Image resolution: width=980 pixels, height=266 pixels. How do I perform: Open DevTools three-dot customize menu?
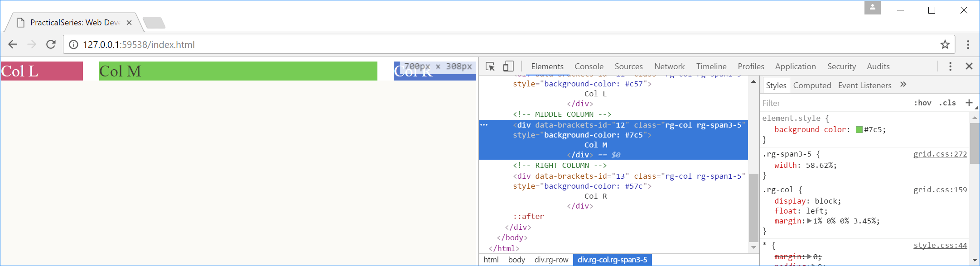(950, 66)
